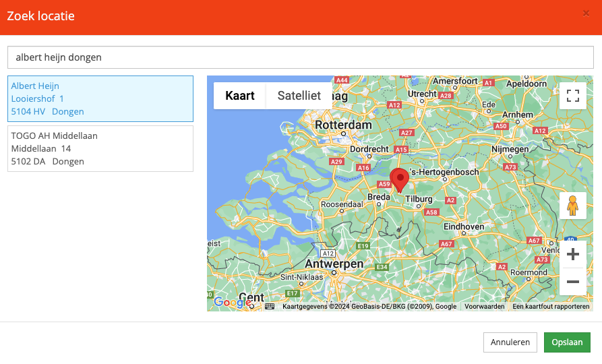602x364 pixels.
Task: Click the A67 shield near Eindhoven
Action: click(446, 244)
